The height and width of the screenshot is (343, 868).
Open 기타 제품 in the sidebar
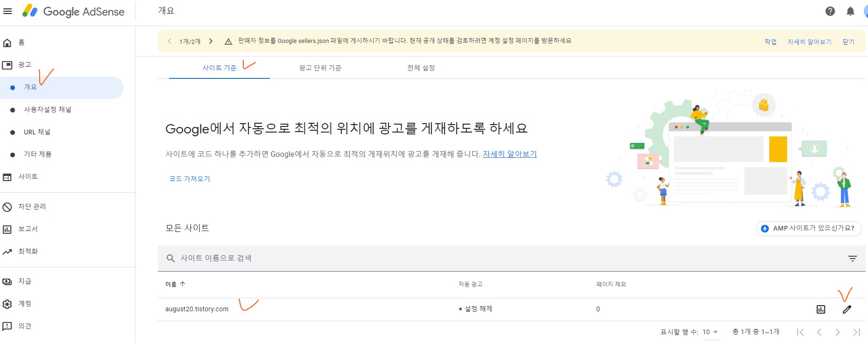pos(38,154)
